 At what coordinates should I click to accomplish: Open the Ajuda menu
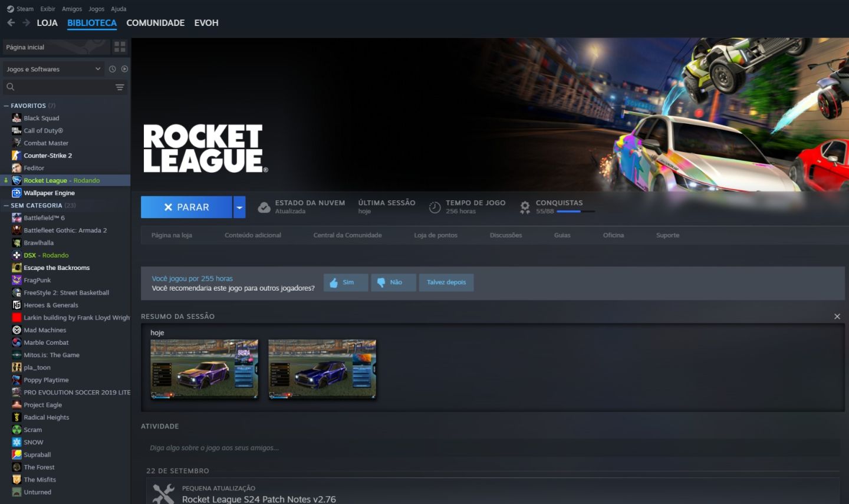[x=119, y=9]
